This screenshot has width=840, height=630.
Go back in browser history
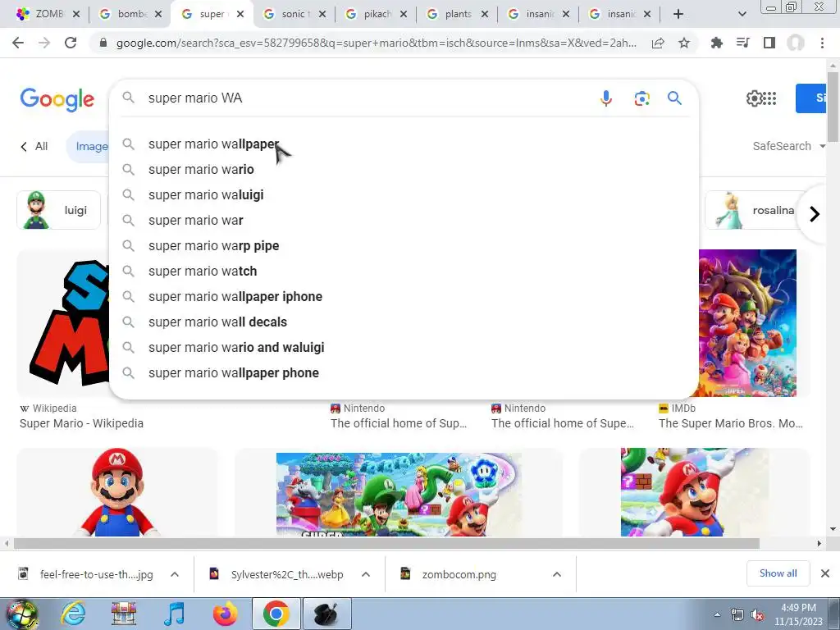18,43
